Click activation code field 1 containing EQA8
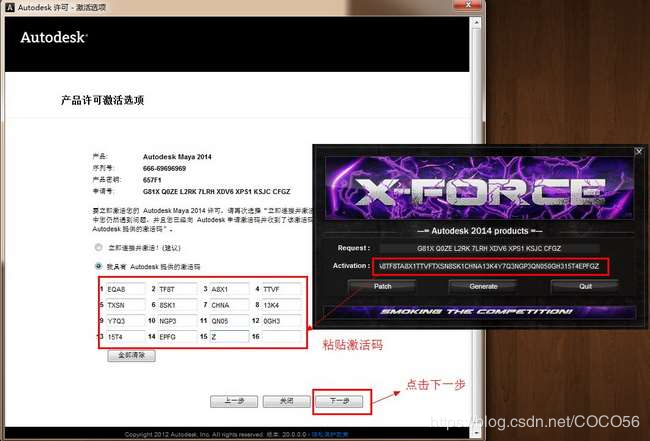 tap(126, 289)
